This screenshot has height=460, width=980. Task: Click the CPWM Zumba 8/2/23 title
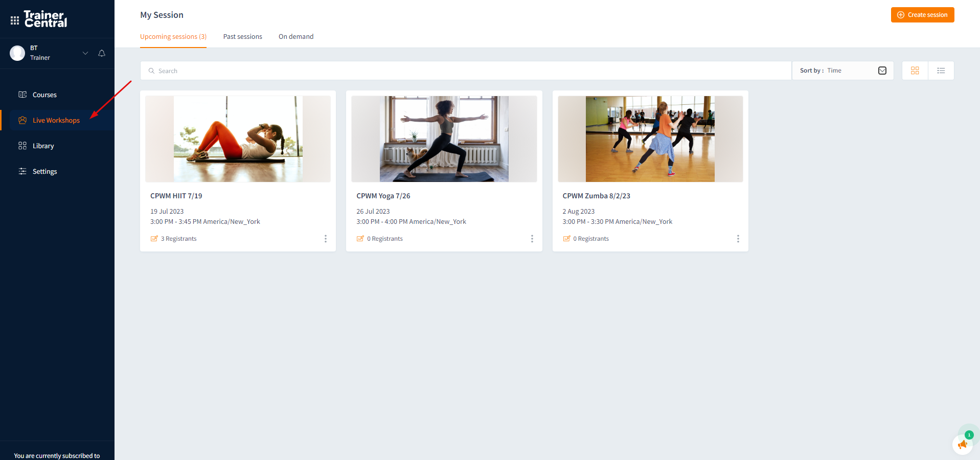pyautogui.click(x=597, y=196)
